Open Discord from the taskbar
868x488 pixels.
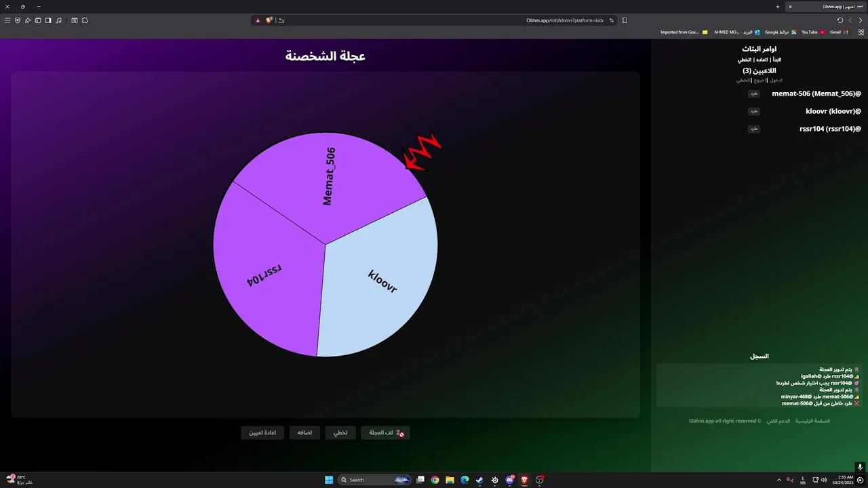coord(509,480)
